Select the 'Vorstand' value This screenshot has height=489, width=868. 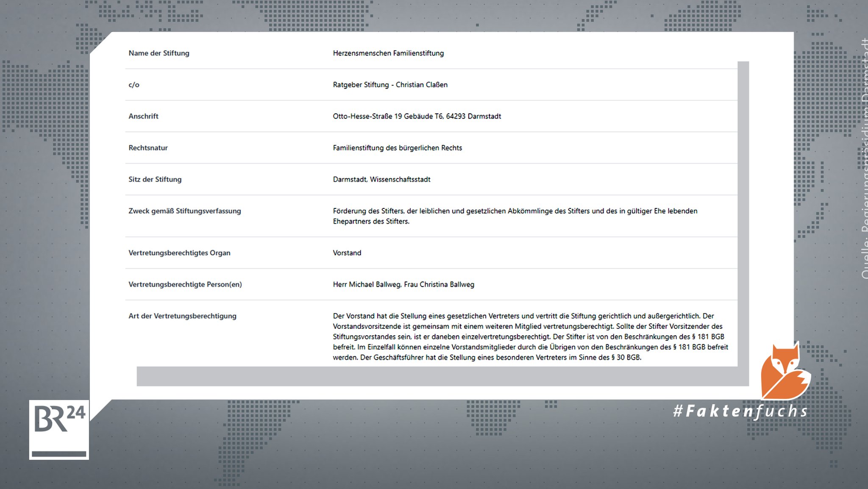pyautogui.click(x=347, y=253)
